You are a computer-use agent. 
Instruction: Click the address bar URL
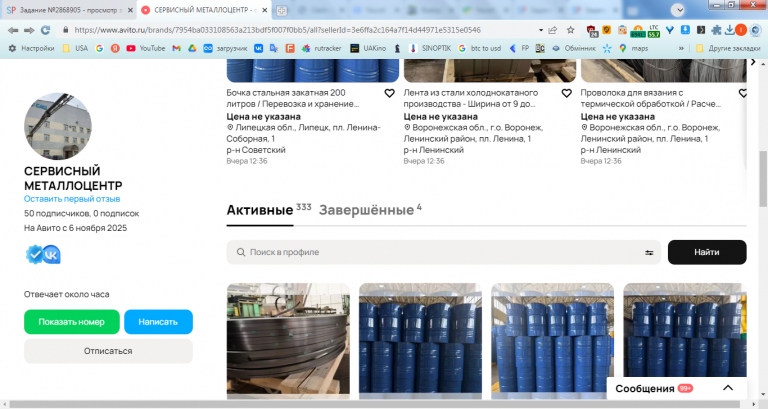click(x=277, y=30)
